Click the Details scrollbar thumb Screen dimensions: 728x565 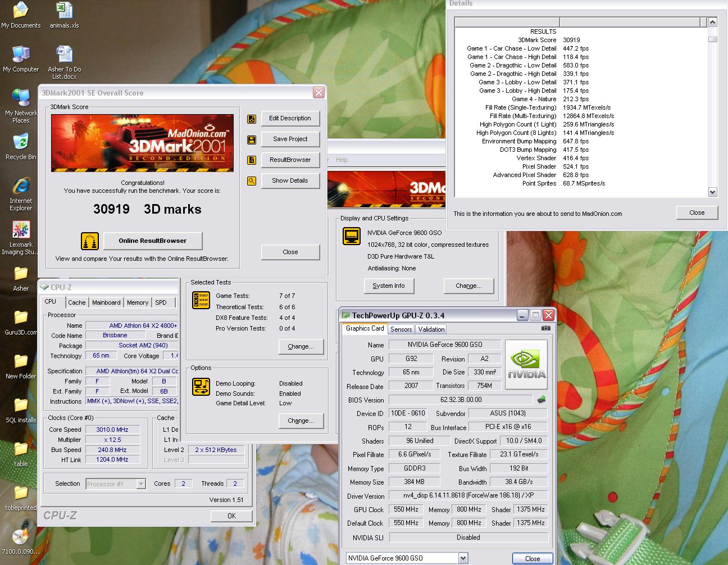(713, 39)
